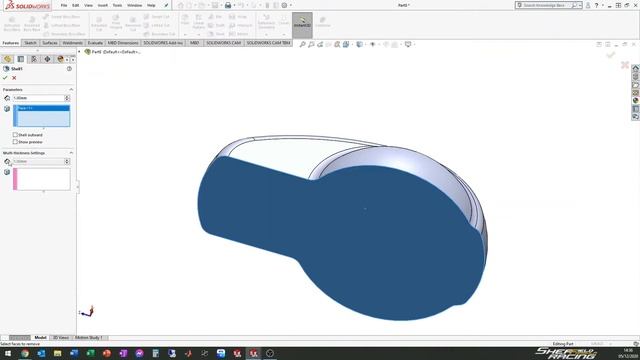Open the Edit menu
The image size is (640, 360).
point(76,5)
